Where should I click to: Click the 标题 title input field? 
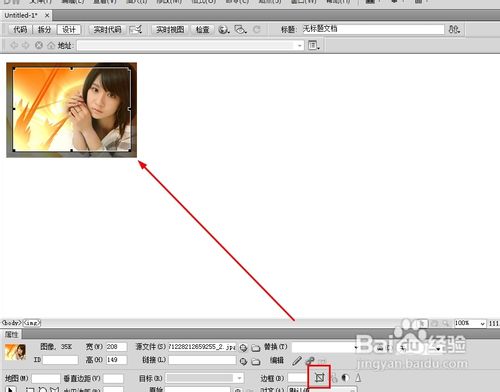(x=373, y=29)
